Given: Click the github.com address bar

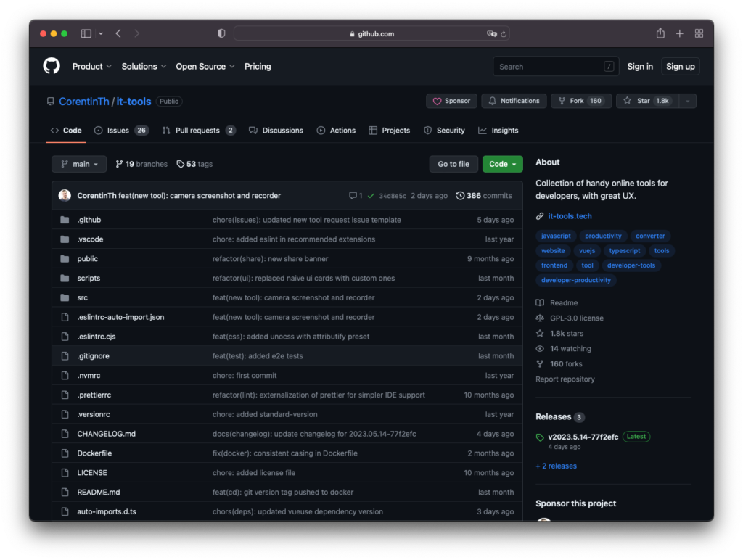Looking at the screenshot, I should coord(371,33).
